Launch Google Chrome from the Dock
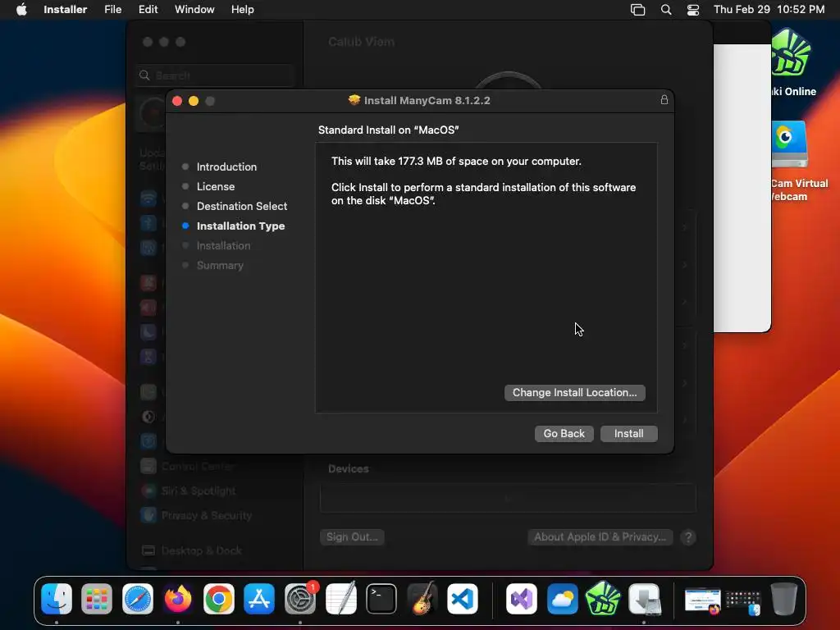 point(218,598)
